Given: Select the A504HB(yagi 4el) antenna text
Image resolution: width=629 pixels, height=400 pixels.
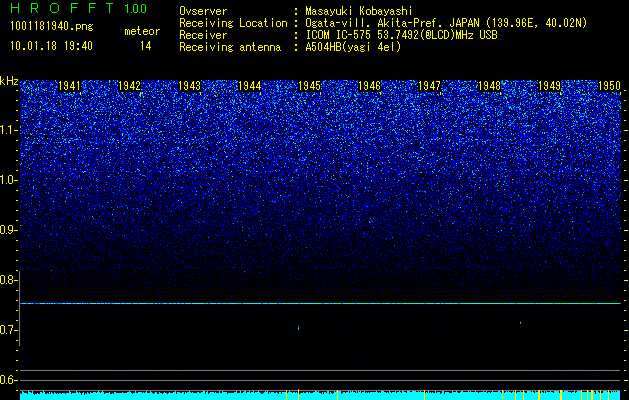Looking at the screenshot, I should click(x=353, y=47).
